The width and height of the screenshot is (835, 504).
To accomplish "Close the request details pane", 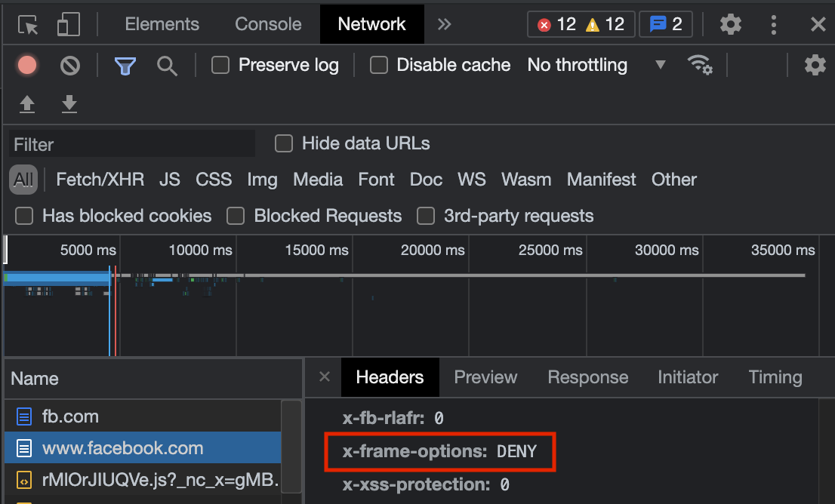I will 325,376.
